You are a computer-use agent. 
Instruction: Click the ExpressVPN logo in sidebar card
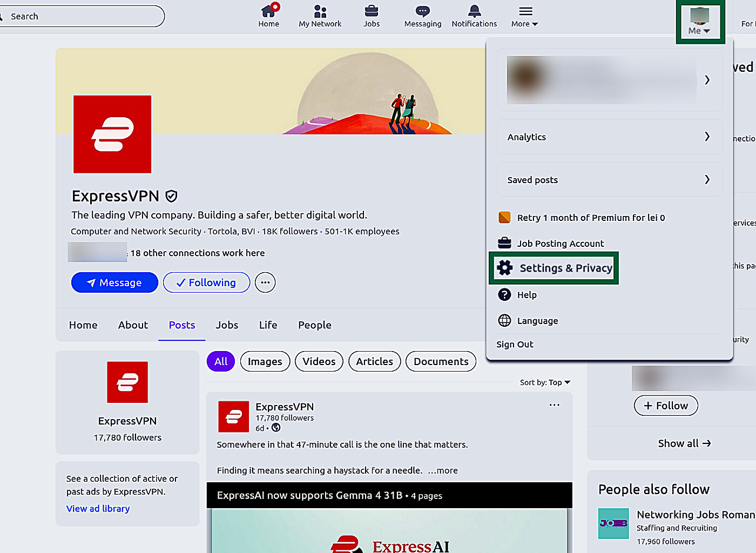127,382
